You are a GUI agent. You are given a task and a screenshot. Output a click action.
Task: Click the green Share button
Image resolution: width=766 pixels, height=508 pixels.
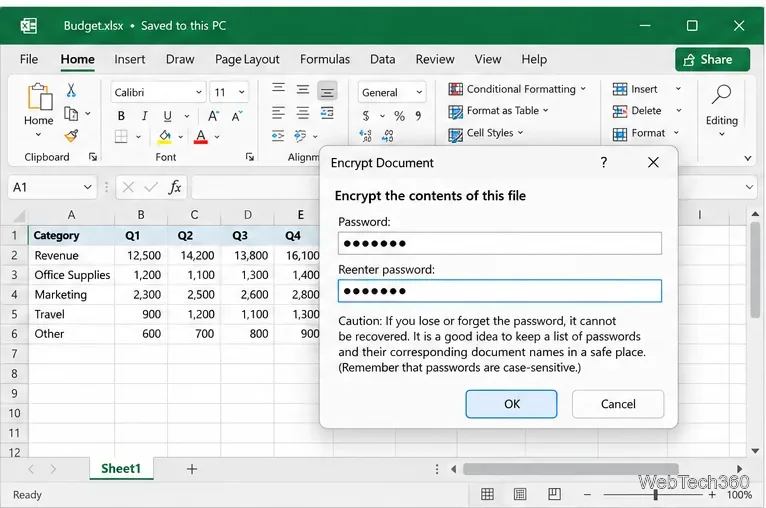point(712,60)
